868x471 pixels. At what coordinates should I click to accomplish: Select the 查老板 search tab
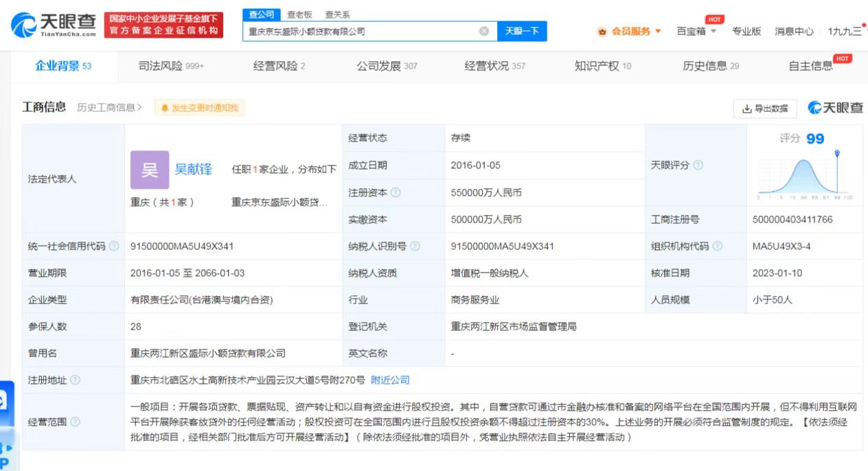pyautogui.click(x=299, y=14)
